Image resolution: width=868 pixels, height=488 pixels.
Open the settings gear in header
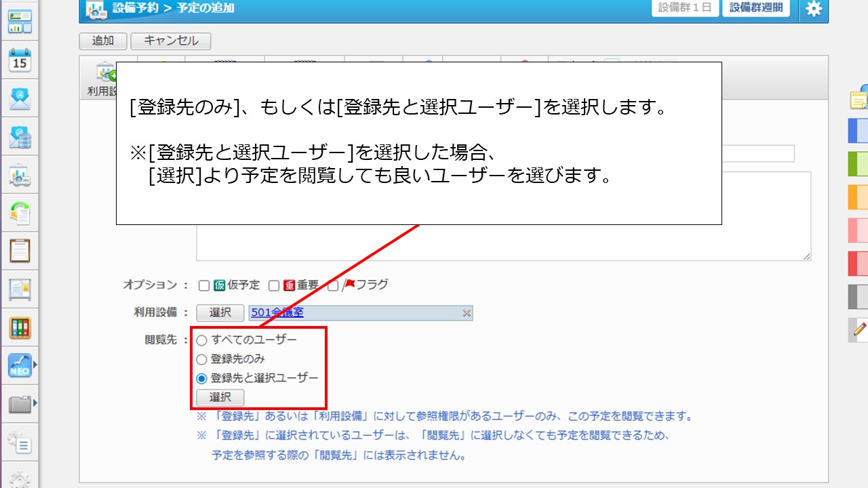coord(813,9)
